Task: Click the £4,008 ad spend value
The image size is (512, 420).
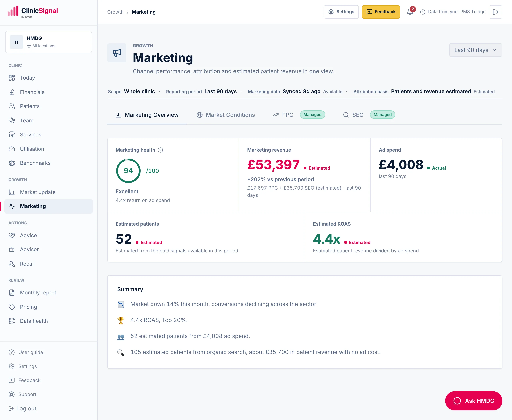Action: point(401,165)
